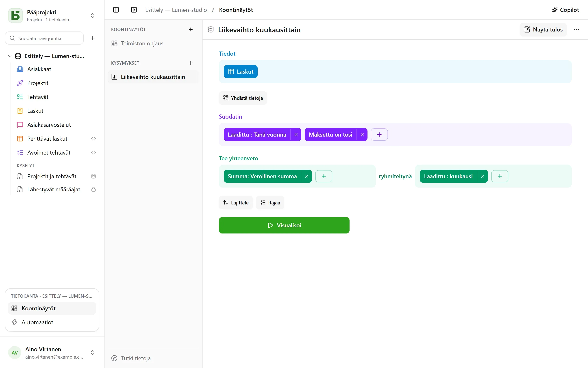The height and width of the screenshot is (368, 588).
Task: Add new navigation item plus icon
Action: pos(92,38)
